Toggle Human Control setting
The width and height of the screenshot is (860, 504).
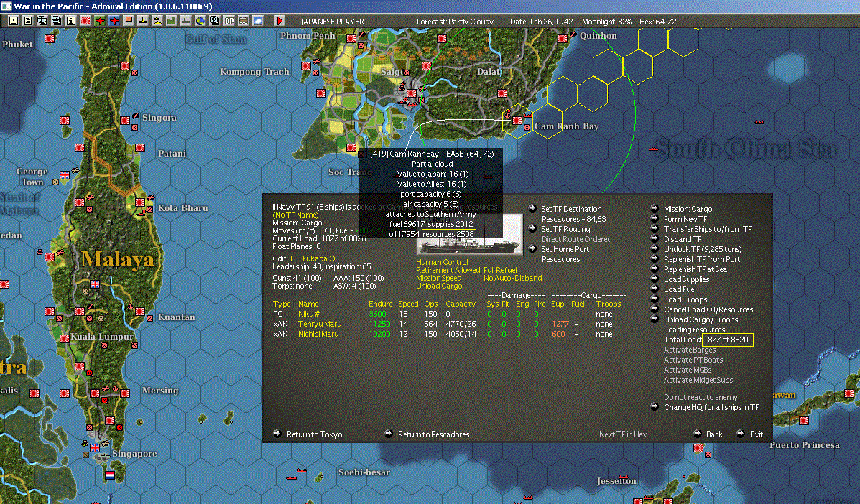(442, 262)
